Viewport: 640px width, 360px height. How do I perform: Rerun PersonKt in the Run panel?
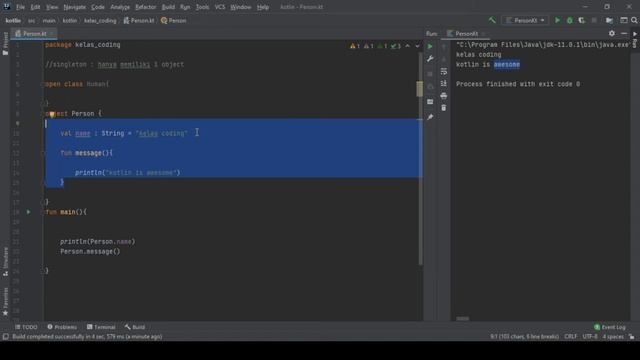coord(430,47)
